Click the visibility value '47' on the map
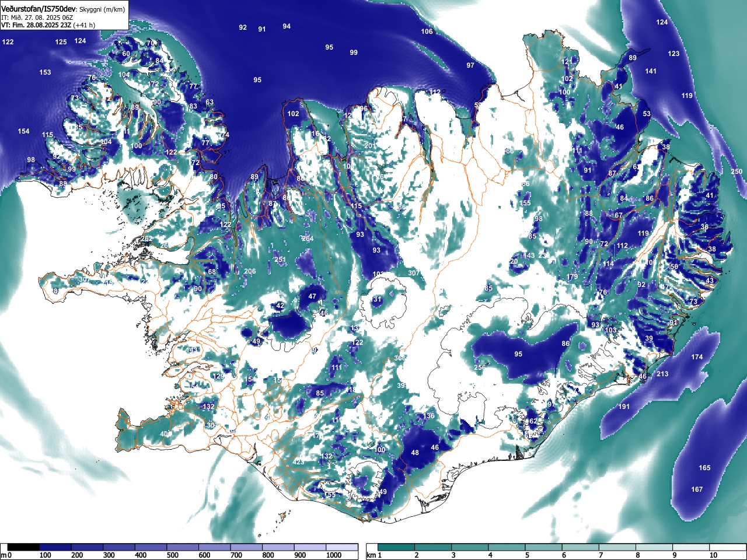The height and width of the screenshot is (560, 747). (x=312, y=296)
